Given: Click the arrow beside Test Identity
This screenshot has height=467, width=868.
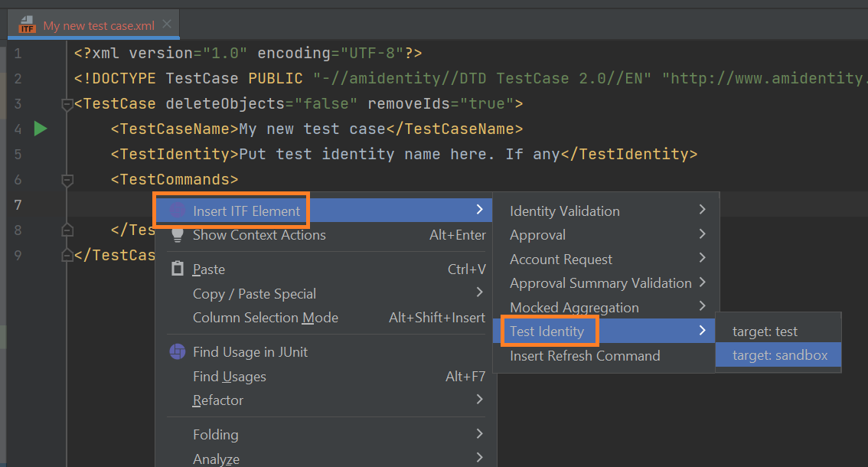Looking at the screenshot, I should [x=702, y=330].
